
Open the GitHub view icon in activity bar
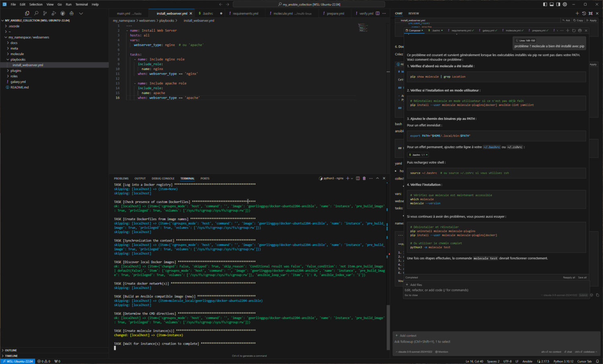pos(62,13)
